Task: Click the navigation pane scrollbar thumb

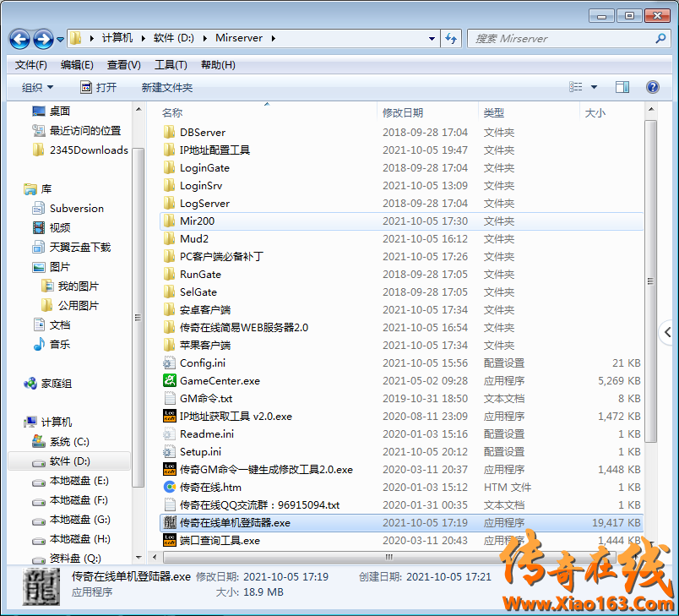Action: click(139, 318)
